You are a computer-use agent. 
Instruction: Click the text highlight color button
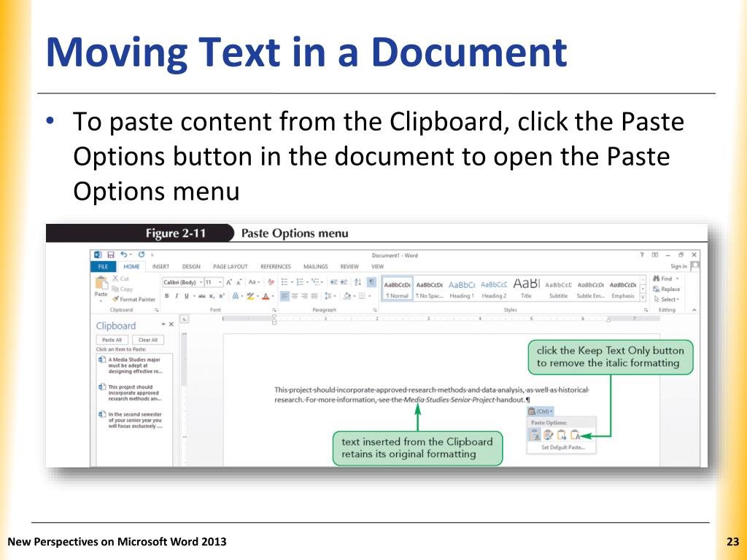[250, 296]
